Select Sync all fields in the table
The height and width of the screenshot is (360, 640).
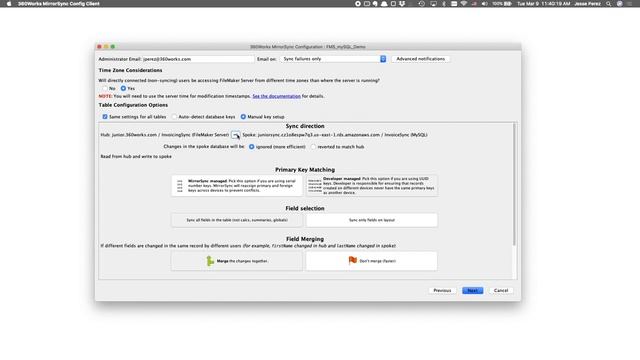click(x=237, y=220)
